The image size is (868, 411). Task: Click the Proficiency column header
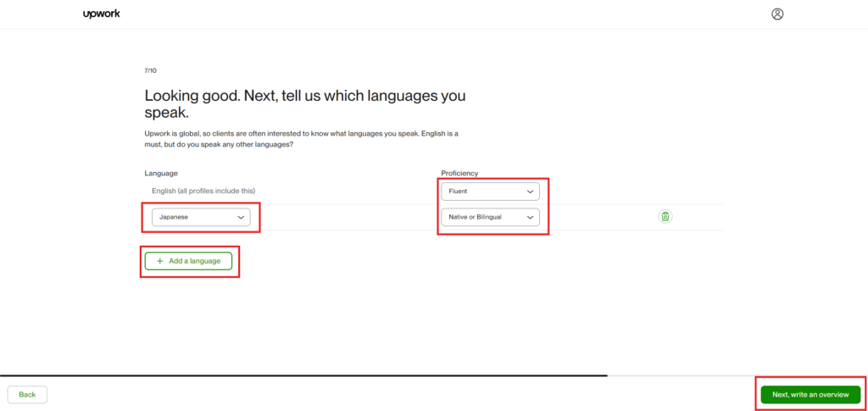point(459,173)
